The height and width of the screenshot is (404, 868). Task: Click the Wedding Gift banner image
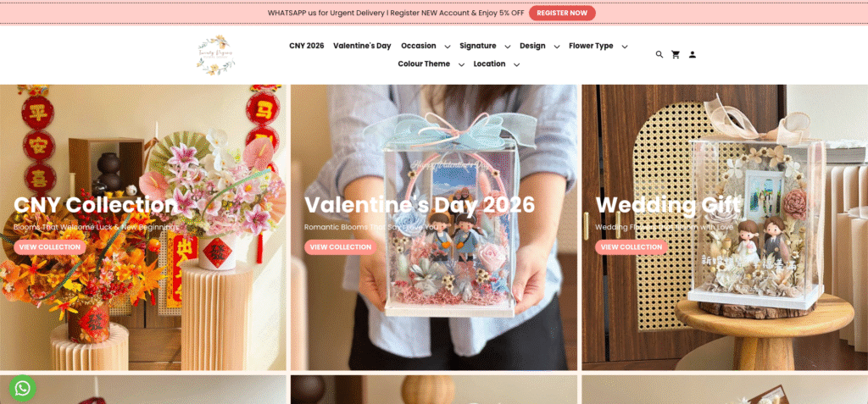tap(725, 228)
